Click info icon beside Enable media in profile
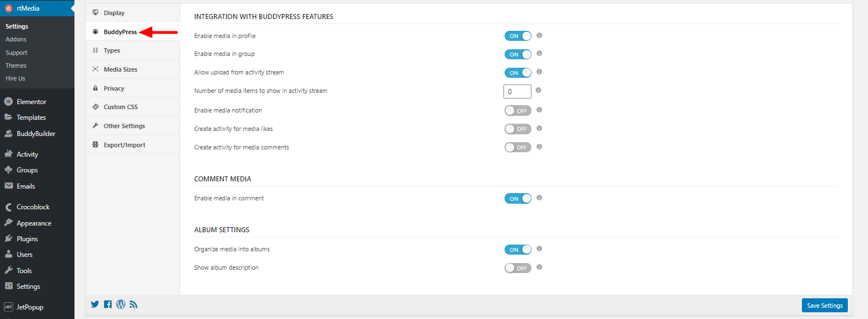 539,35
